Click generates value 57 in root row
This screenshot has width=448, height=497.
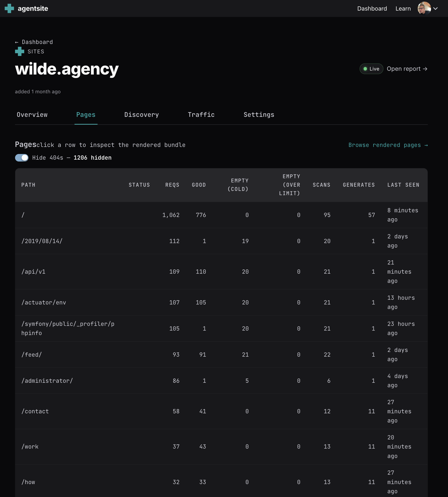coord(372,215)
